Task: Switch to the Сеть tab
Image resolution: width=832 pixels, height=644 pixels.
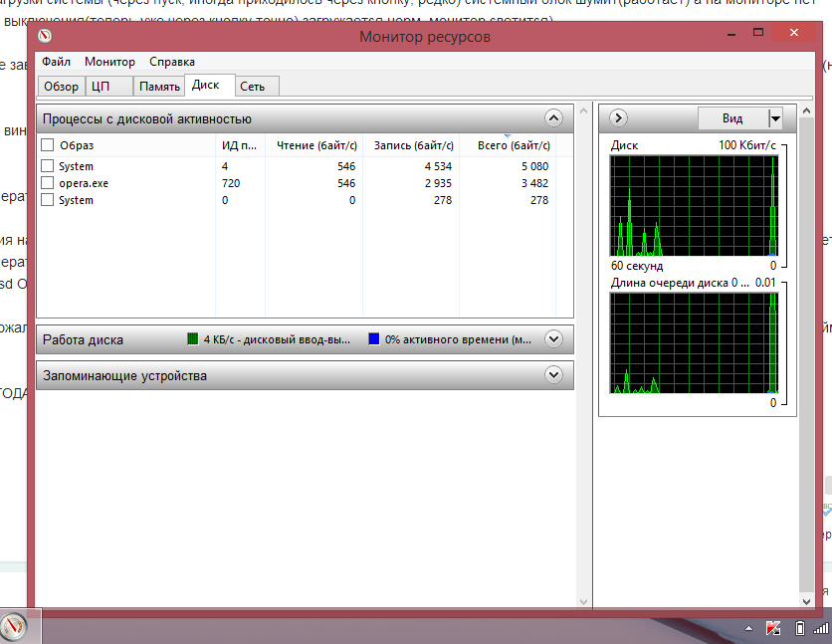Action: point(257,87)
